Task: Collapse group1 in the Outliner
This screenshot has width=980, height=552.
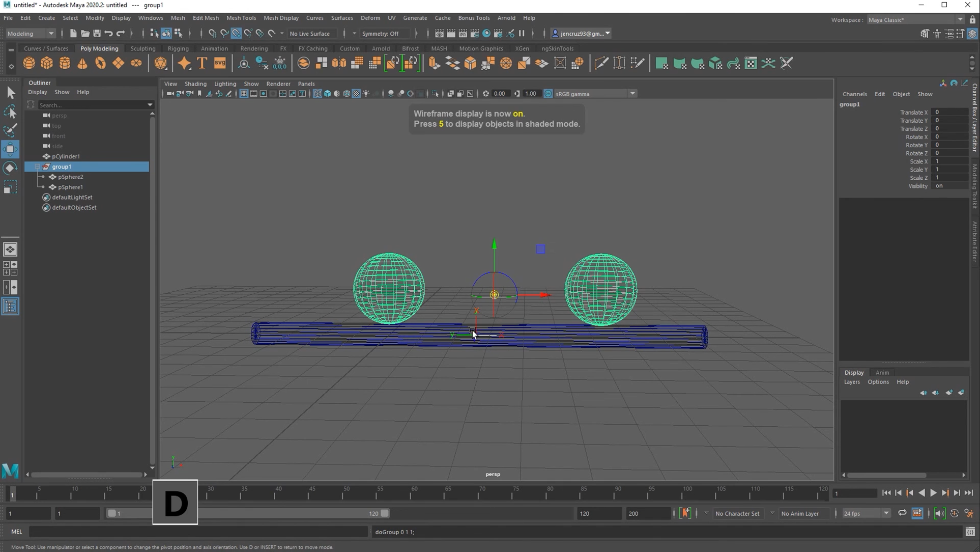Action: point(37,167)
